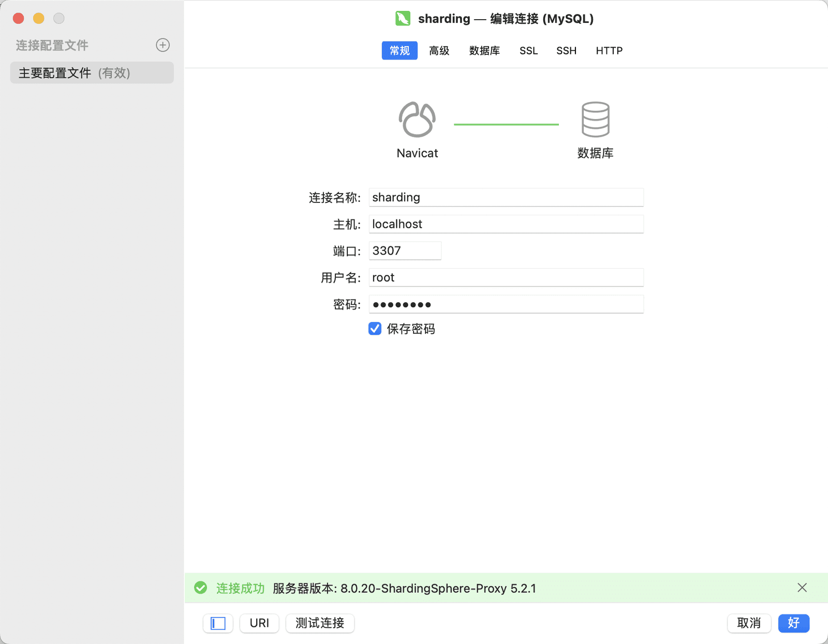Click the Navicat label under the logo
Viewport: 828px width, 644px height.
click(x=417, y=153)
